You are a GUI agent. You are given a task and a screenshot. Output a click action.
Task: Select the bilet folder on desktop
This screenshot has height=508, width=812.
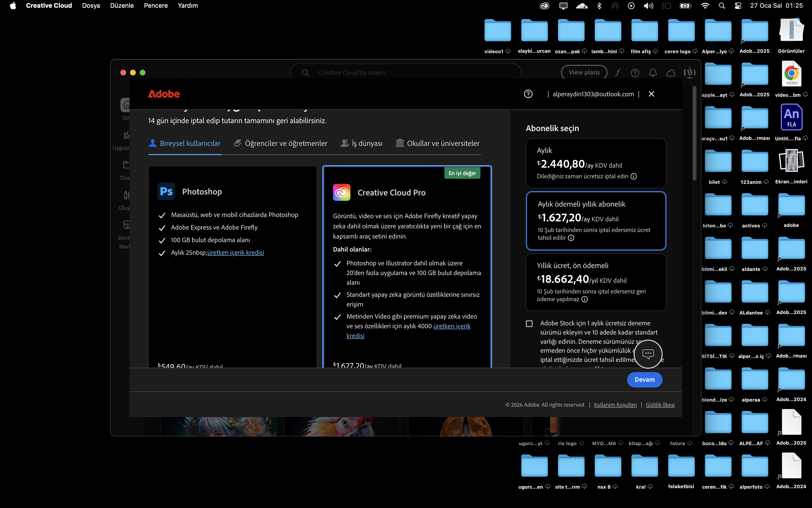[718, 161]
